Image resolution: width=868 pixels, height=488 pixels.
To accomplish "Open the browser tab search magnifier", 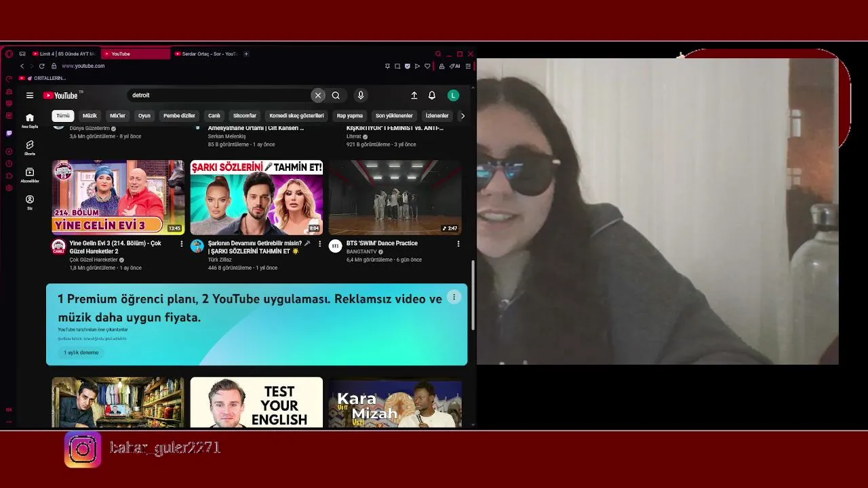I will [438, 54].
